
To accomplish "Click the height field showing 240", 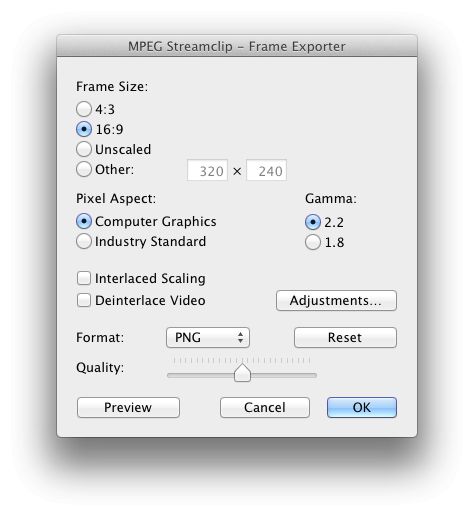I will tap(266, 170).
